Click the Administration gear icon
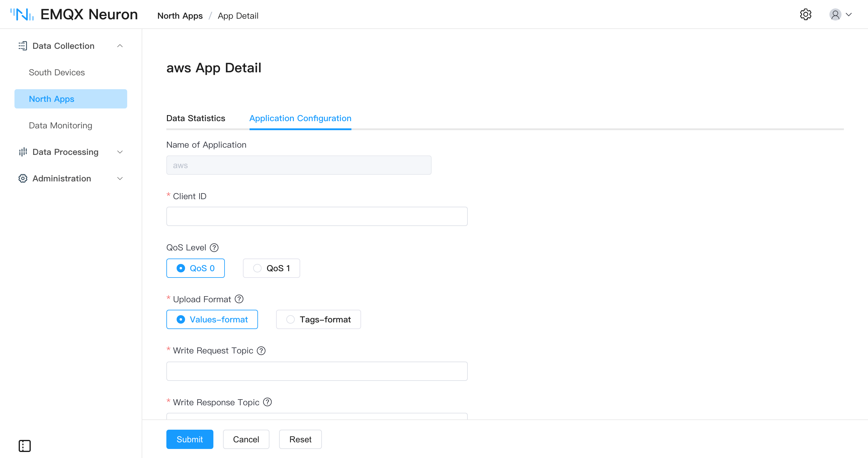The height and width of the screenshot is (458, 868). tap(23, 178)
